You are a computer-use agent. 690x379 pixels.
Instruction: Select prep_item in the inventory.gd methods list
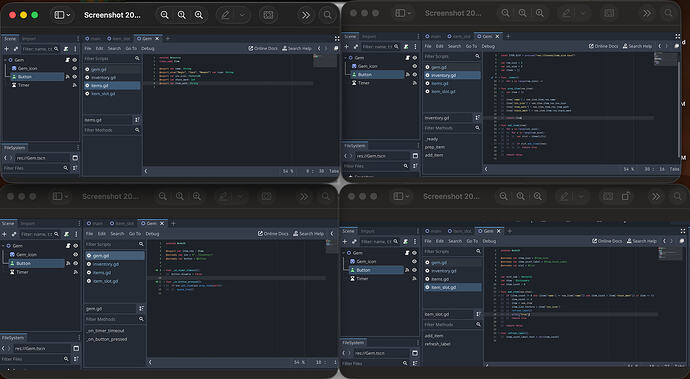435,147
